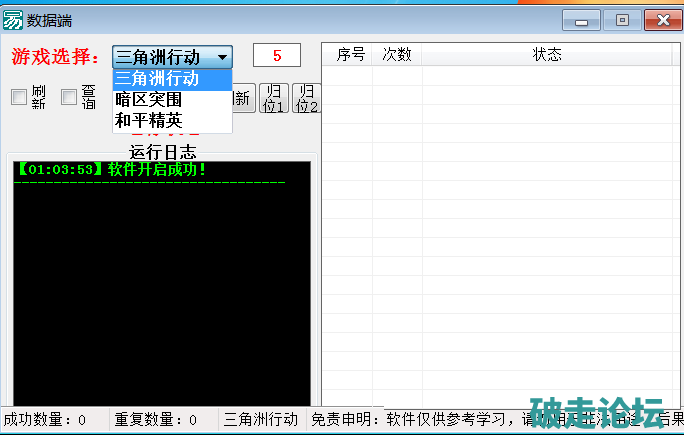Minimize the 数据端 window
Screen dimensions: 684x435
[x=581, y=20]
